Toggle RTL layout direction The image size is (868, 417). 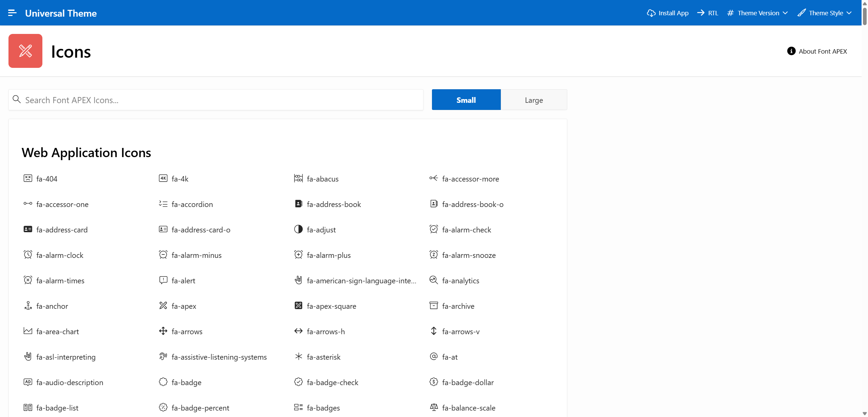[x=708, y=13]
